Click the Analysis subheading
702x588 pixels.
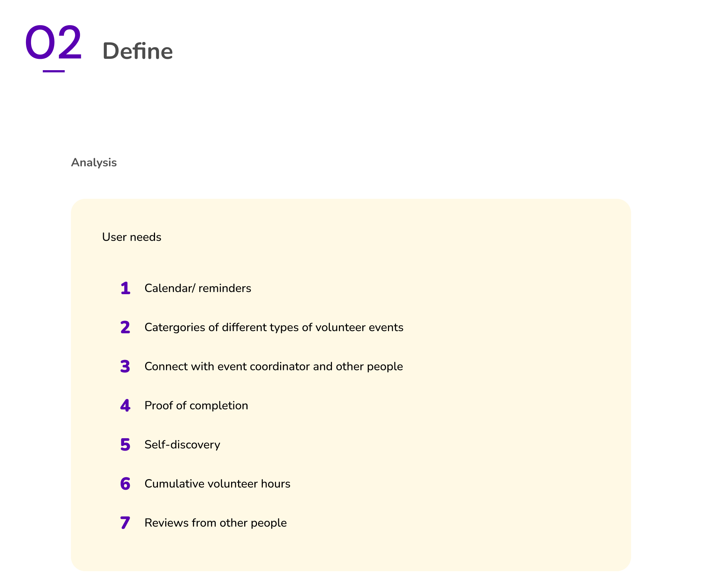point(94,163)
